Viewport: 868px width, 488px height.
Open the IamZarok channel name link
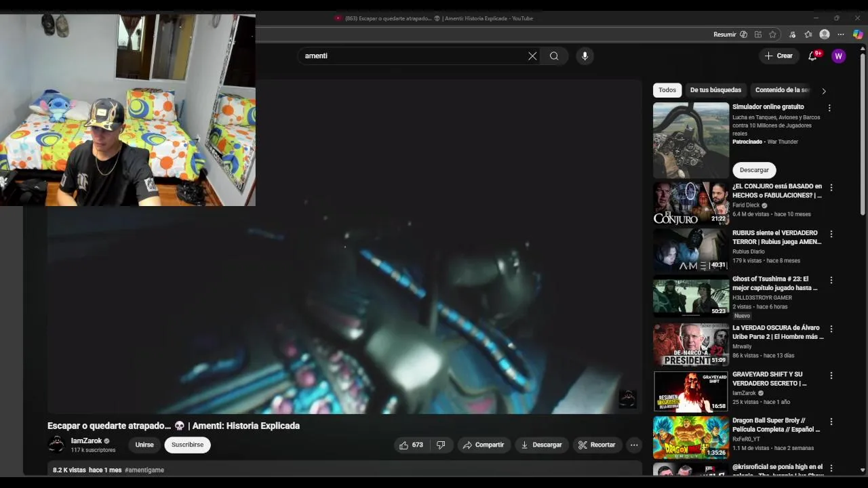pyautogui.click(x=86, y=441)
